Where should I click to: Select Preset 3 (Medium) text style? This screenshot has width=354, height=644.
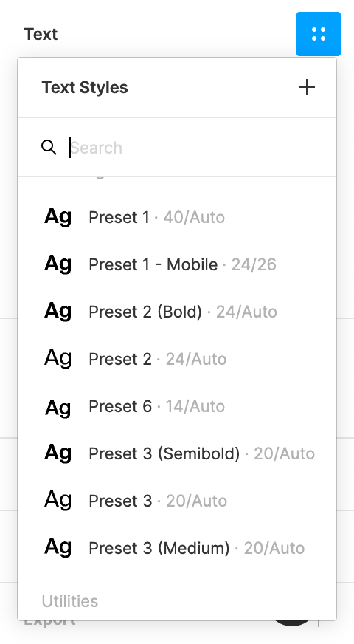[x=177, y=548]
